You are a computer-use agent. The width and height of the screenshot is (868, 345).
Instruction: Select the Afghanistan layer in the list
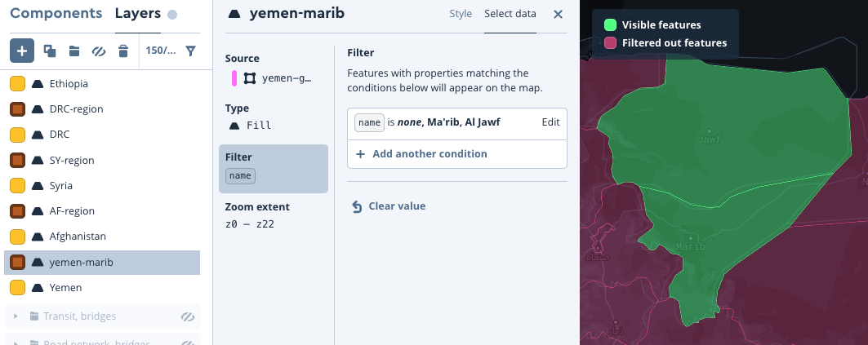[x=78, y=237]
